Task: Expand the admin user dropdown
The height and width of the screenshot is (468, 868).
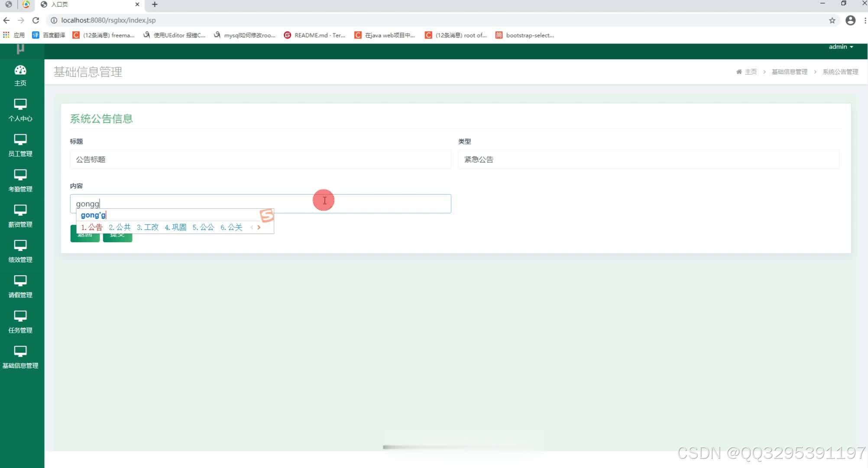Action: (841, 47)
